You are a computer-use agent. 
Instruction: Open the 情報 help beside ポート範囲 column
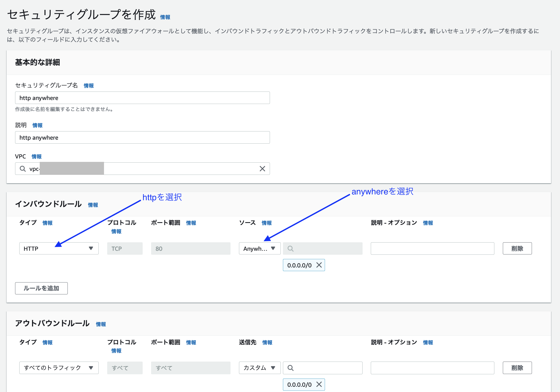pyautogui.click(x=191, y=223)
